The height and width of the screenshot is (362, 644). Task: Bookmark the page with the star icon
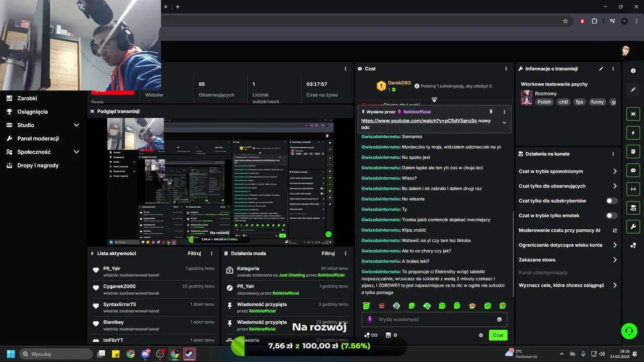click(566, 21)
